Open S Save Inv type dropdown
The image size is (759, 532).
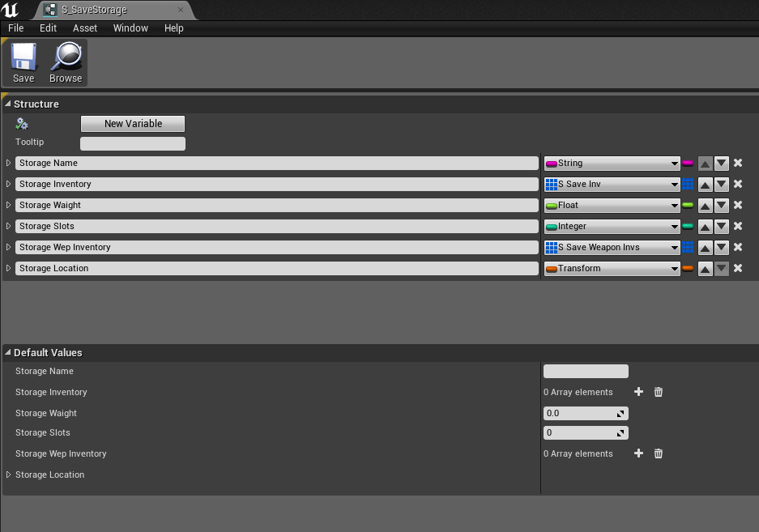coord(612,185)
